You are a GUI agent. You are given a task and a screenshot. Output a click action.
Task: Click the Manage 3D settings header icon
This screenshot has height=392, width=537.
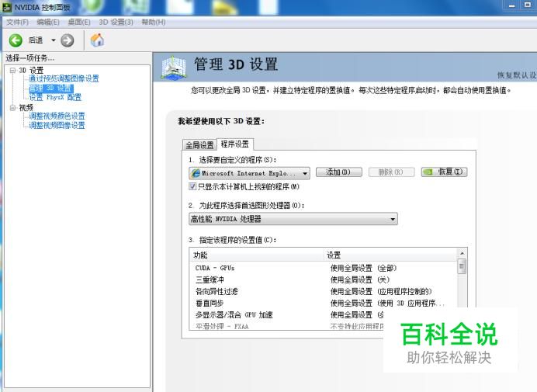tap(174, 68)
